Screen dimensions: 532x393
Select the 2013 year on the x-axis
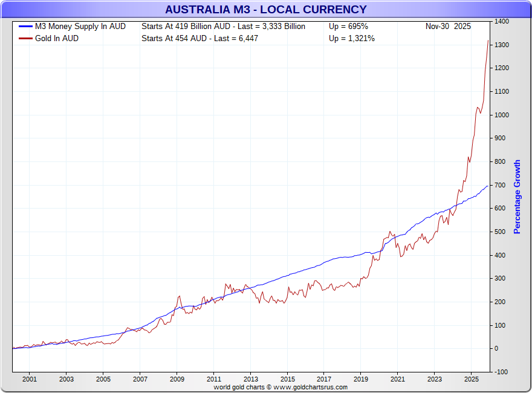250,379
